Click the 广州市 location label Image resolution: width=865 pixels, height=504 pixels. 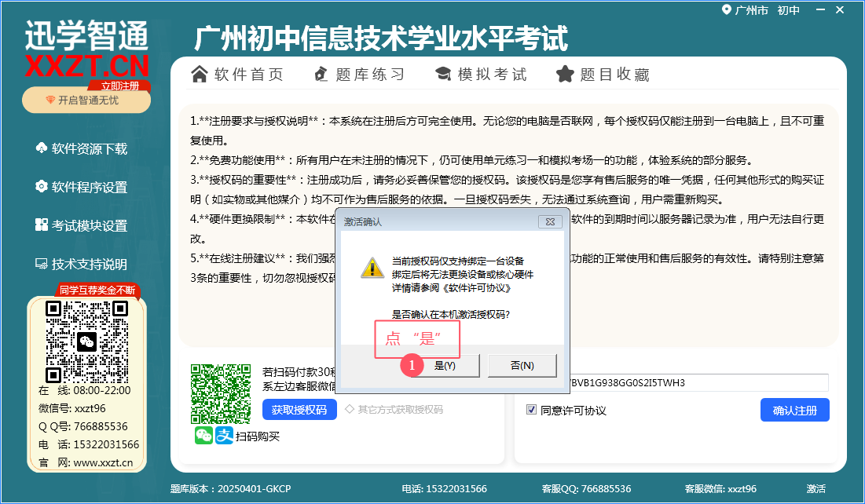pos(751,10)
